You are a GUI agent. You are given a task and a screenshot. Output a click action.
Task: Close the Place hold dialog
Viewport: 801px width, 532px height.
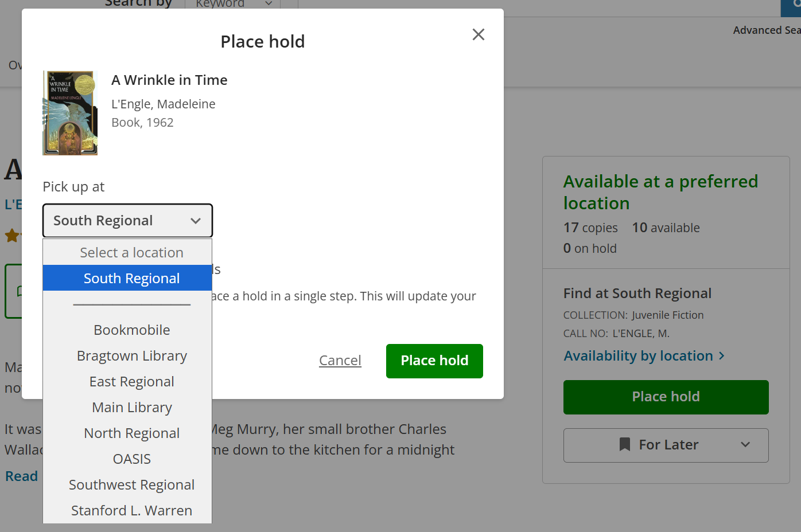(478, 35)
